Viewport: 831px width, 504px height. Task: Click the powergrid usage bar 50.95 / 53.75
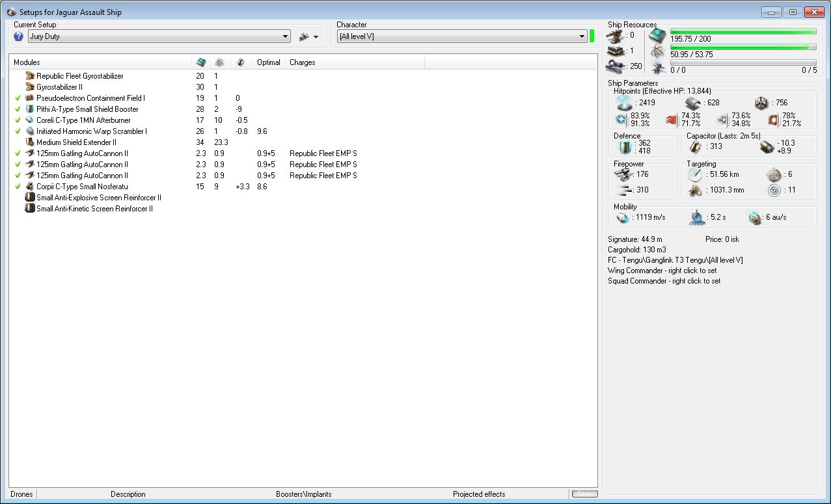tap(743, 47)
